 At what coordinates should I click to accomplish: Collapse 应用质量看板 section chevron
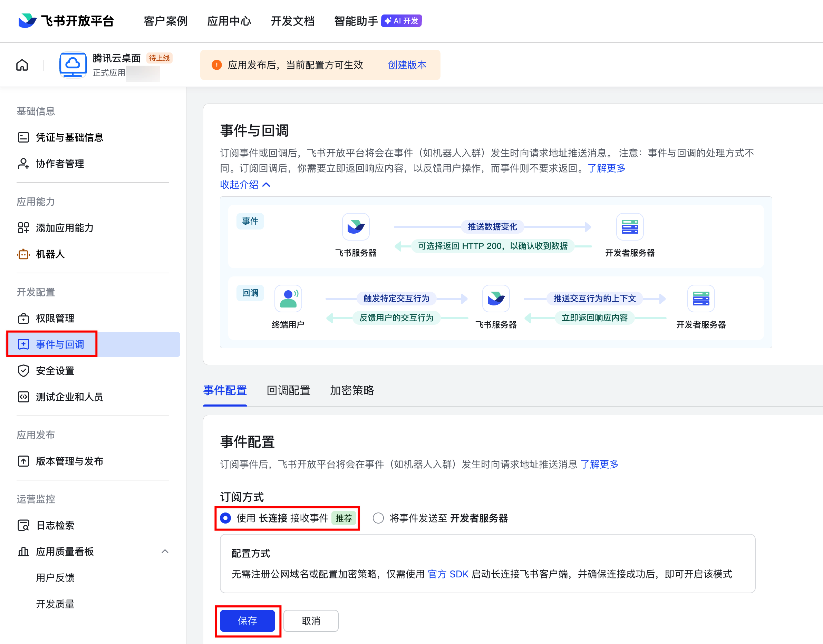tap(165, 552)
